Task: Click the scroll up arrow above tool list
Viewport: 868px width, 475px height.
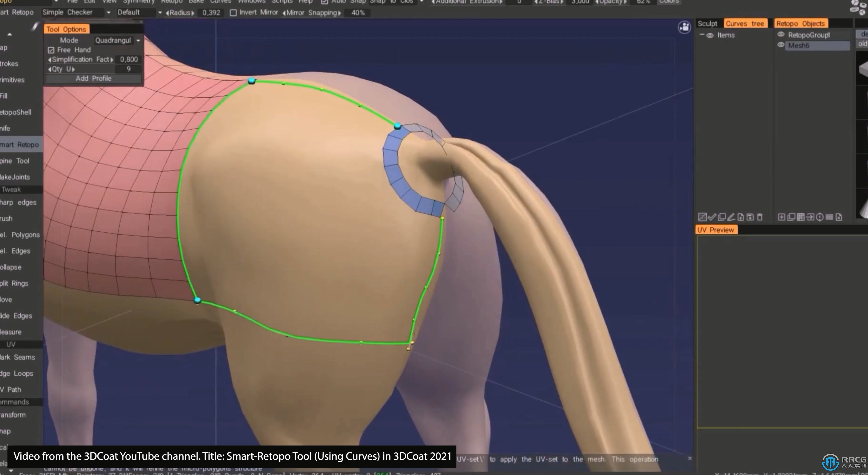Action: tap(9, 34)
